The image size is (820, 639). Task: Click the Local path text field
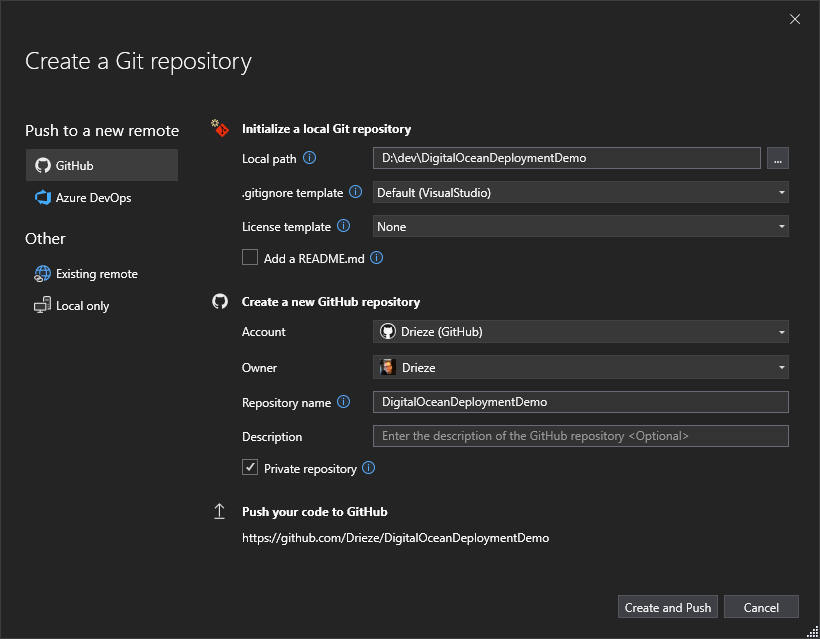(567, 158)
